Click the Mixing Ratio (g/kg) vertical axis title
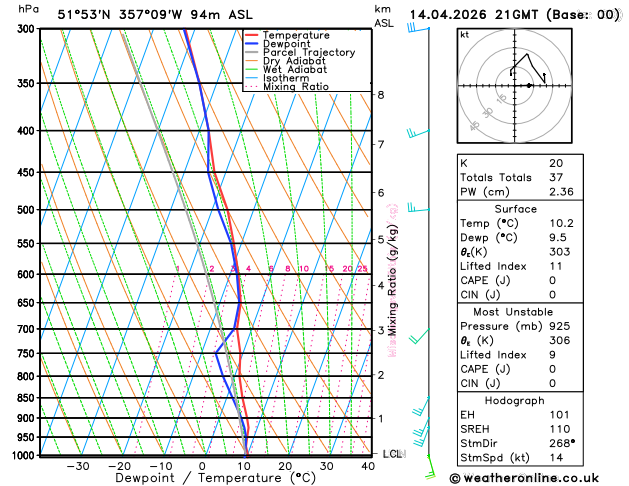The width and height of the screenshot is (629, 486). click(x=392, y=279)
